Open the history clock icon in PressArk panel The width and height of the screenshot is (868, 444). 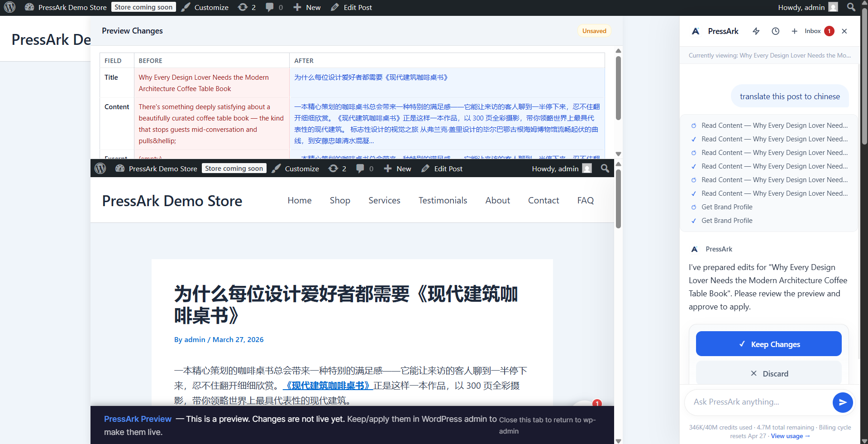pyautogui.click(x=775, y=31)
